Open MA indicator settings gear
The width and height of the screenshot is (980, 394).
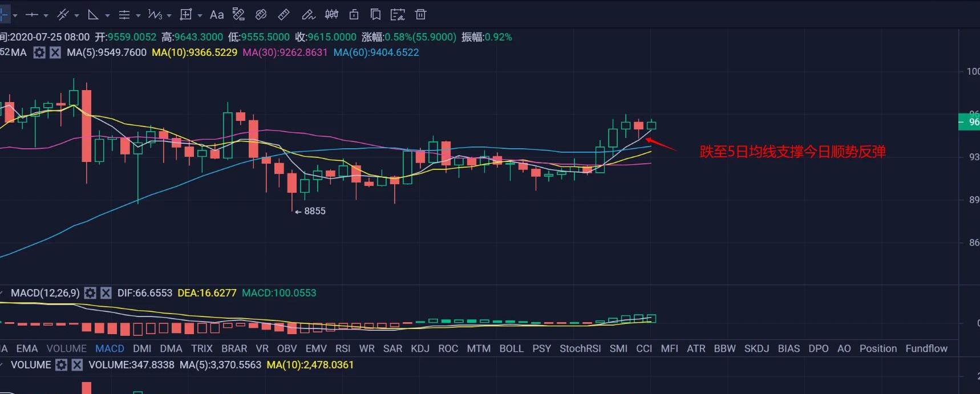(x=39, y=52)
